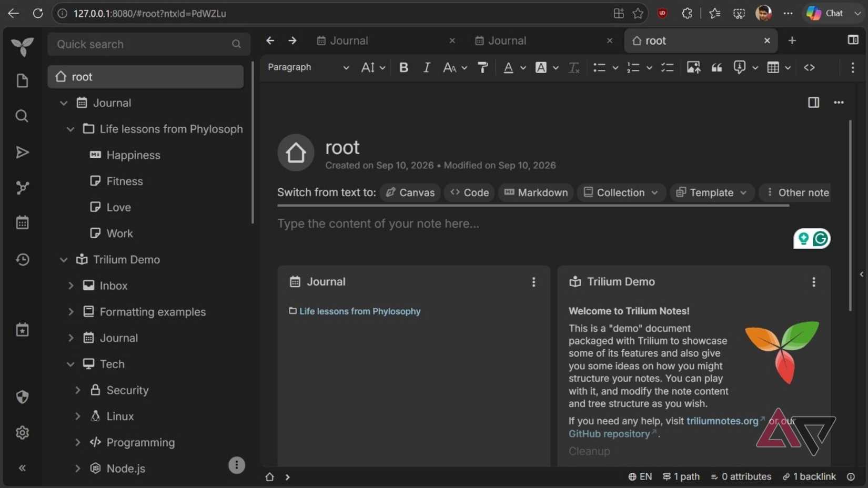The height and width of the screenshot is (488, 868).
Task: Click the Protected session shield icon
Action: [x=22, y=397]
